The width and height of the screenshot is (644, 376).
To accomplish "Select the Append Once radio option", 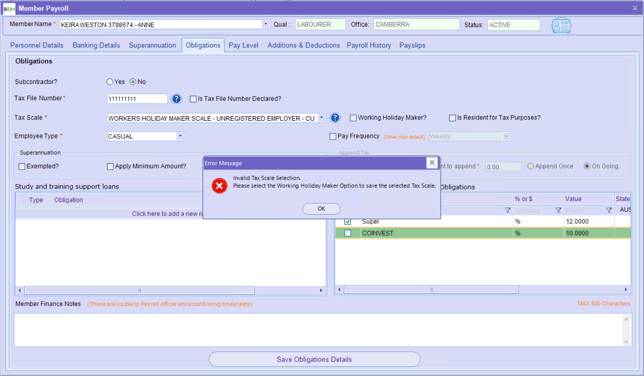I will point(531,166).
